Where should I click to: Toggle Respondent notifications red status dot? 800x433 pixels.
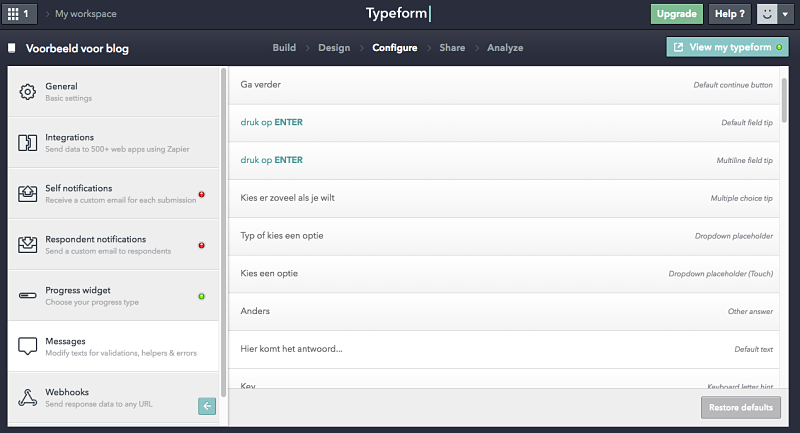click(x=202, y=245)
